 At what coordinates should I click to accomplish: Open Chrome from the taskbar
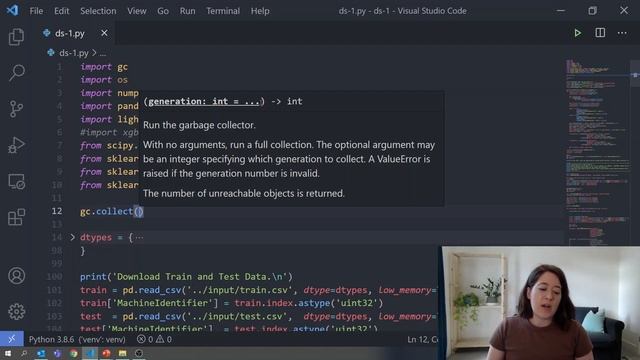tap(73, 353)
